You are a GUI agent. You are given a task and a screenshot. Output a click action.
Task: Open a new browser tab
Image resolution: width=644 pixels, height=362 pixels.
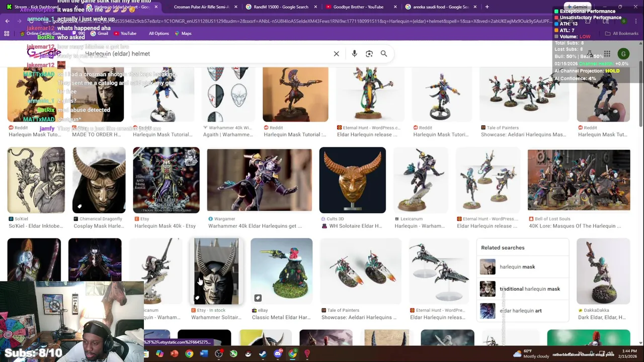pyautogui.click(x=487, y=7)
